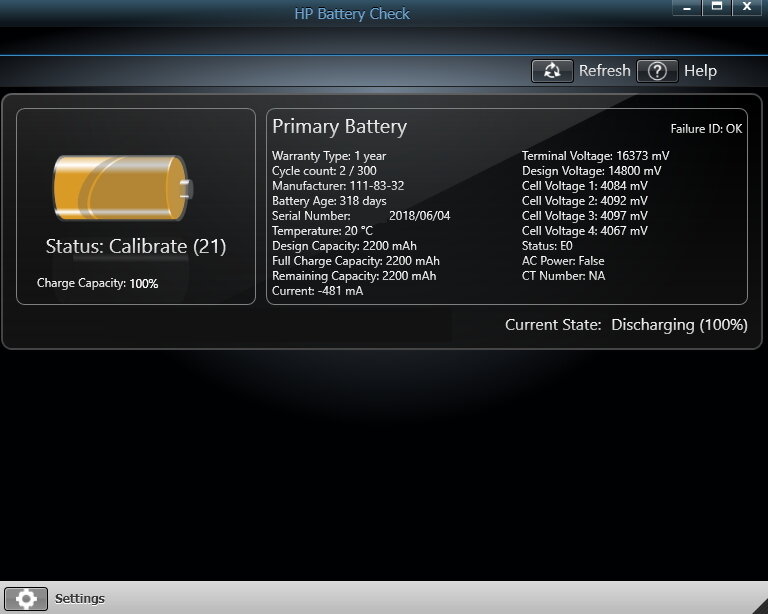Click Manufacturer: 111-83-32 line
This screenshot has height=614, width=768.
pyautogui.click(x=338, y=186)
